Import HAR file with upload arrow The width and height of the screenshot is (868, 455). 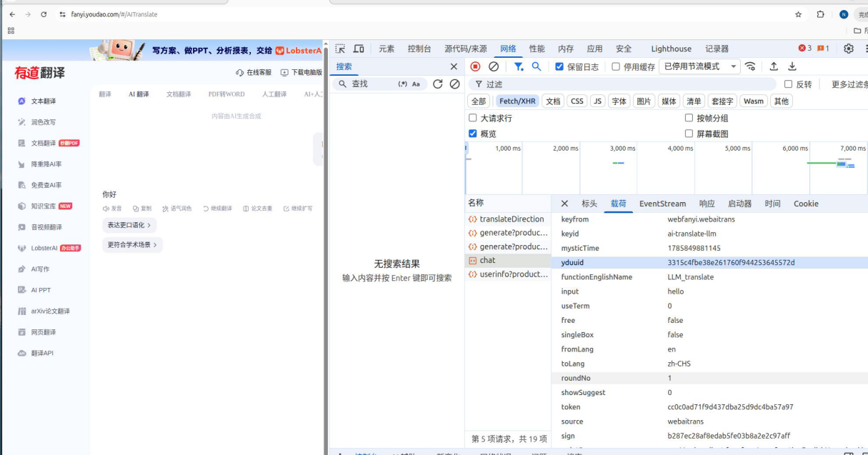click(x=774, y=66)
